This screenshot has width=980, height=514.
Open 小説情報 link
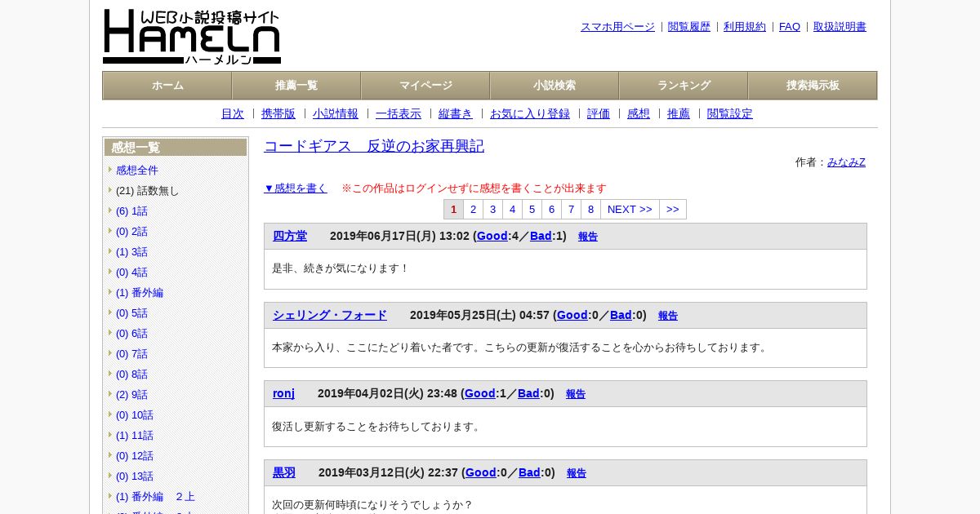[336, 113]
